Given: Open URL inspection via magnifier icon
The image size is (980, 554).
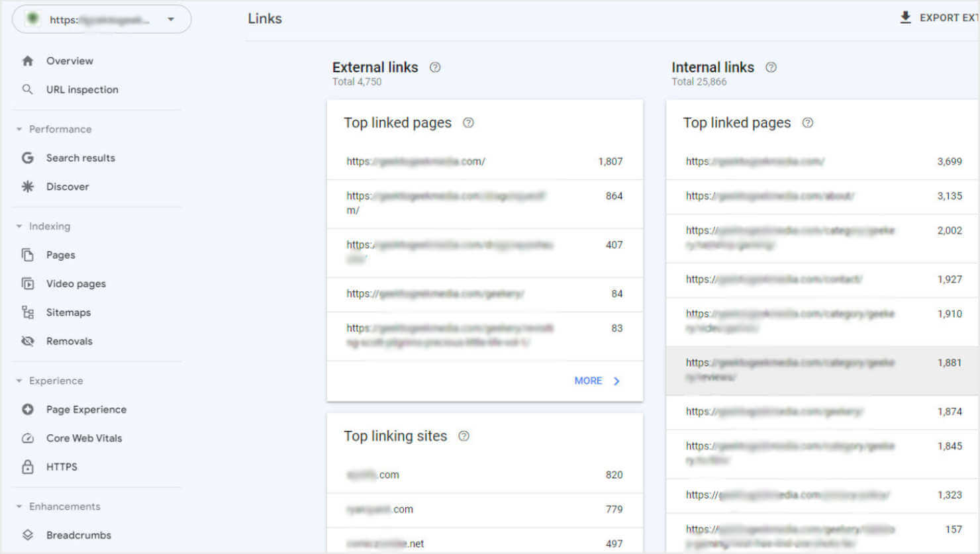Looking at the screenshot, I should pyautogui.click(x=27, y=89).
